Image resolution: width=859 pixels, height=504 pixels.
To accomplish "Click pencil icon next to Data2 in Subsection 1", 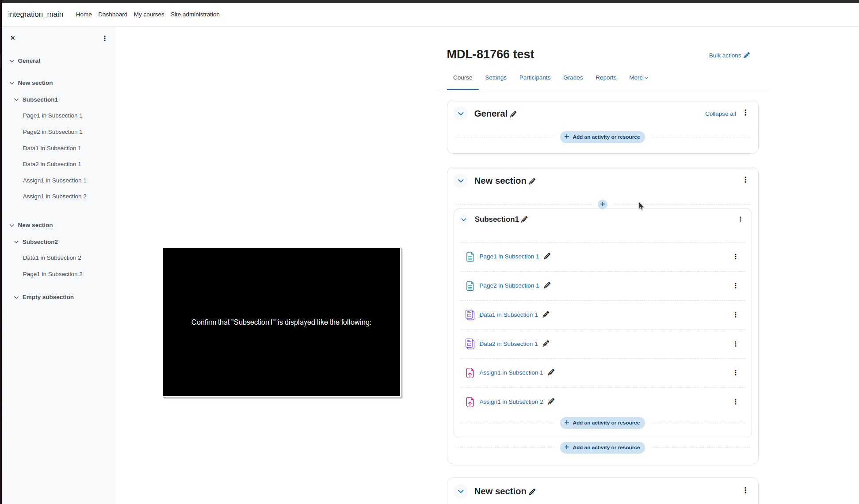I will (x=546, y=344).
